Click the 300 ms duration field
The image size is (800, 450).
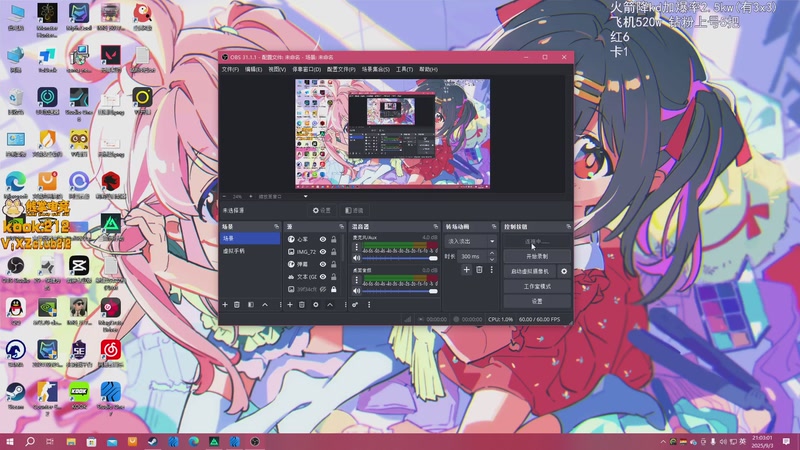coord(472,256)
